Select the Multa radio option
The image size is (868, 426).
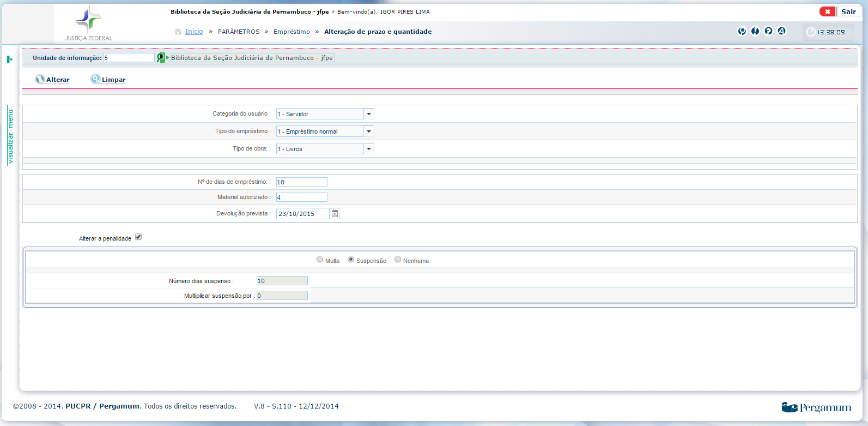(x=320, y=260)
